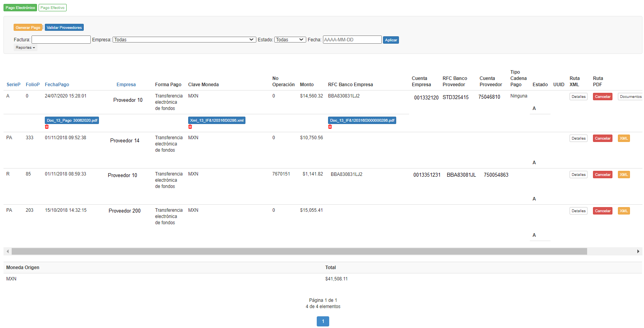
Task: Click RFC Banco Empresa value BBA830831LJ2 for folio 85
Action: pyautogui.click(x=346, y=174)
